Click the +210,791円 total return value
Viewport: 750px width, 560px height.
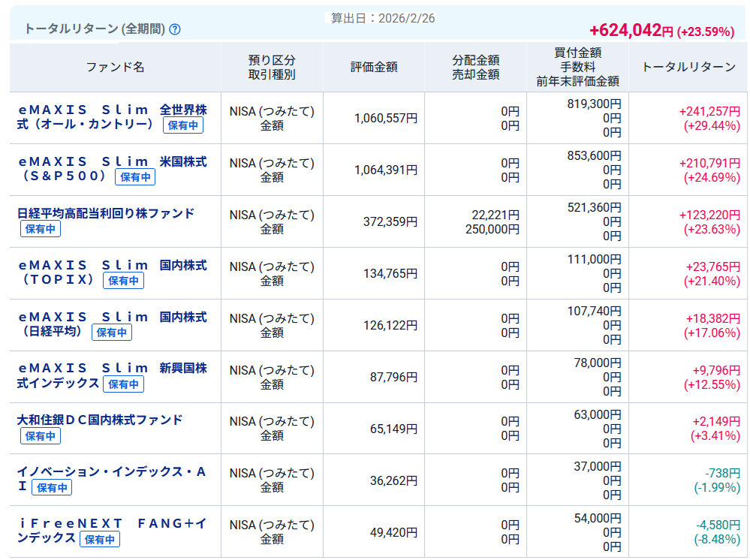coord(709,163)
